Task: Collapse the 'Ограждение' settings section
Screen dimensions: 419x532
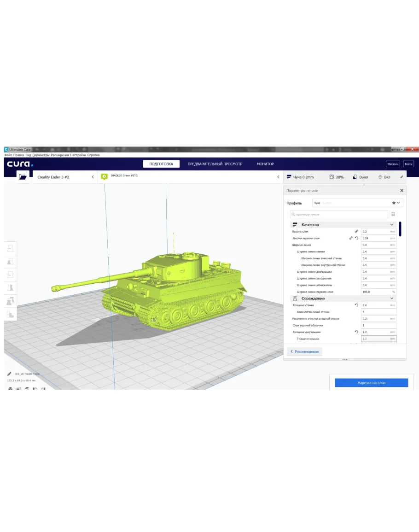Action: coord(392,298)
